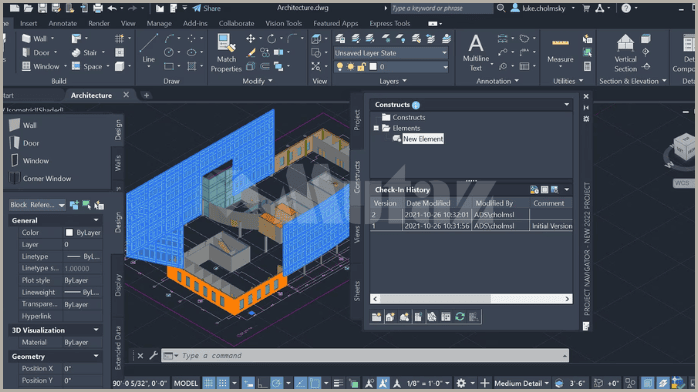Toggle grid display in status bar
Viewport: 698px width, 392px height.
[209, 383]
